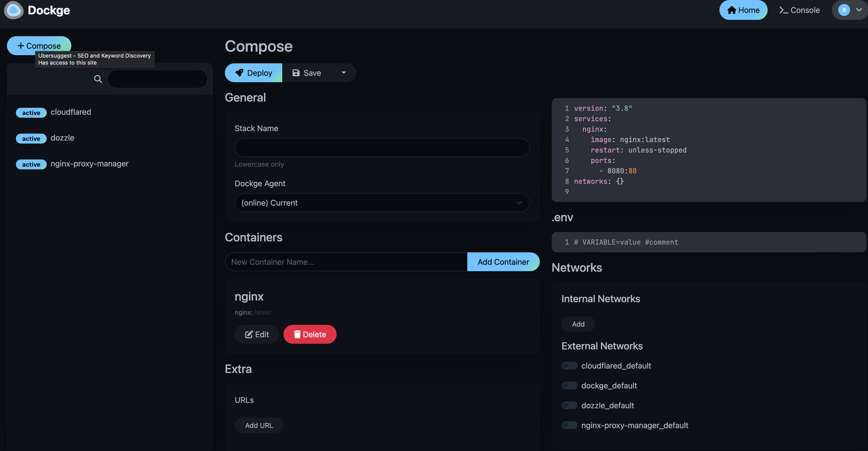Expand the Save dropdown arrow
The height and width of the screenshot is (451, 868).
[343, 72]
